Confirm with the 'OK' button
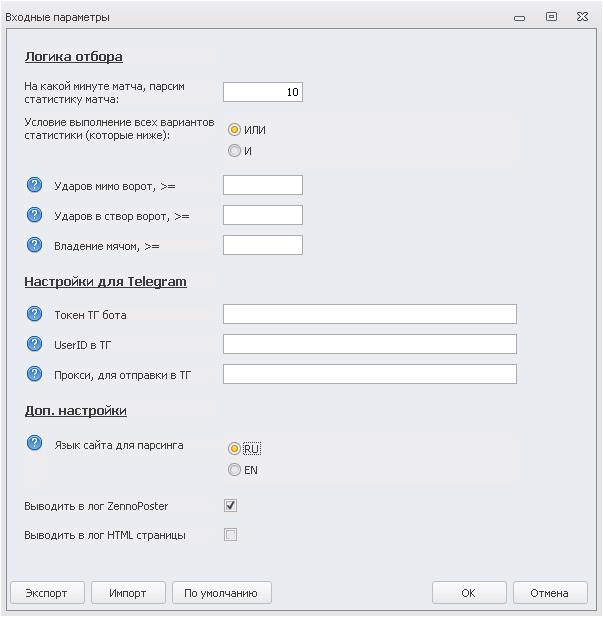 click(x=468, y=593)
